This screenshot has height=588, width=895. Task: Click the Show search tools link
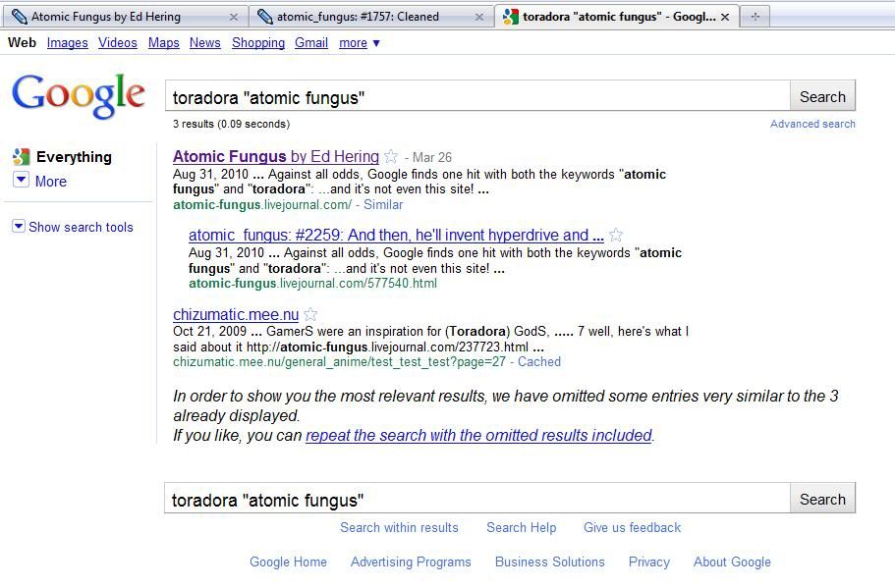click(81, 227)
